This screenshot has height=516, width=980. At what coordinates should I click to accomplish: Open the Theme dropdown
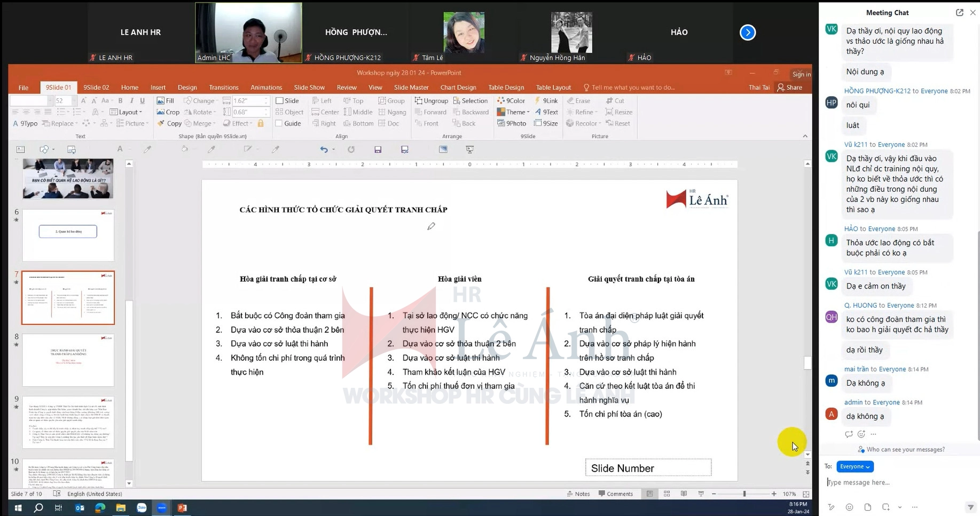[x=513, y=112]
